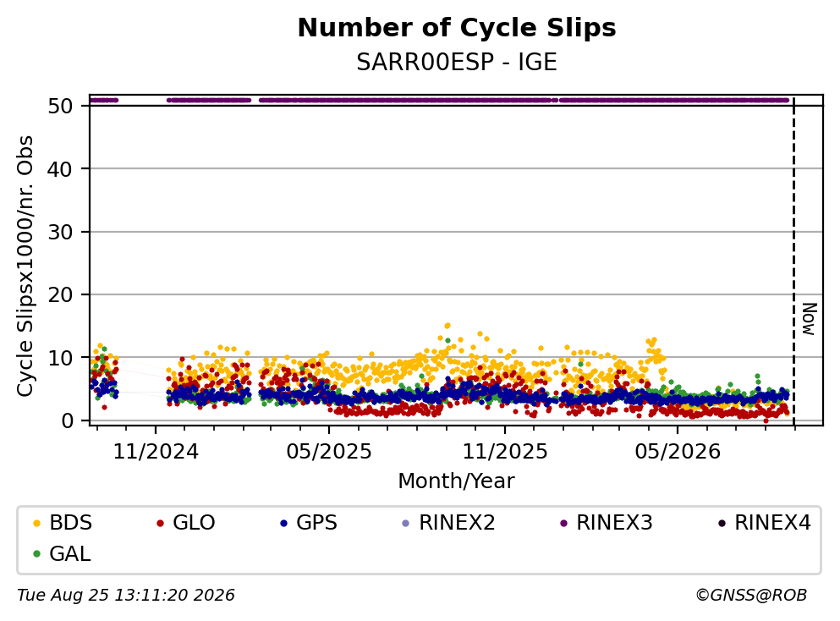Click the x-axis label '11/2024'
840x621 pixels.
156,452
